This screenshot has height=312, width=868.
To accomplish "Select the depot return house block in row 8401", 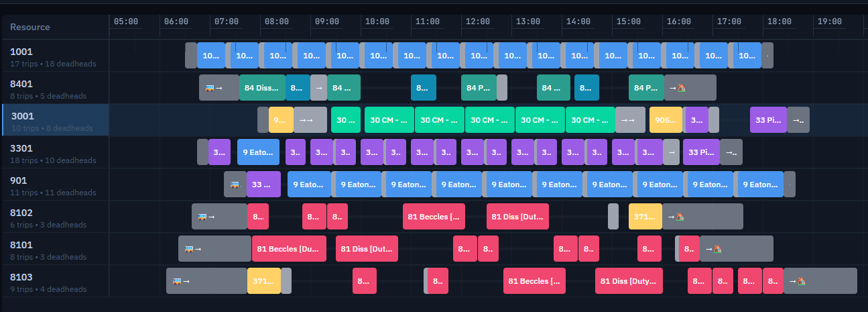I will pyautogui.click(x=690, y=88).
